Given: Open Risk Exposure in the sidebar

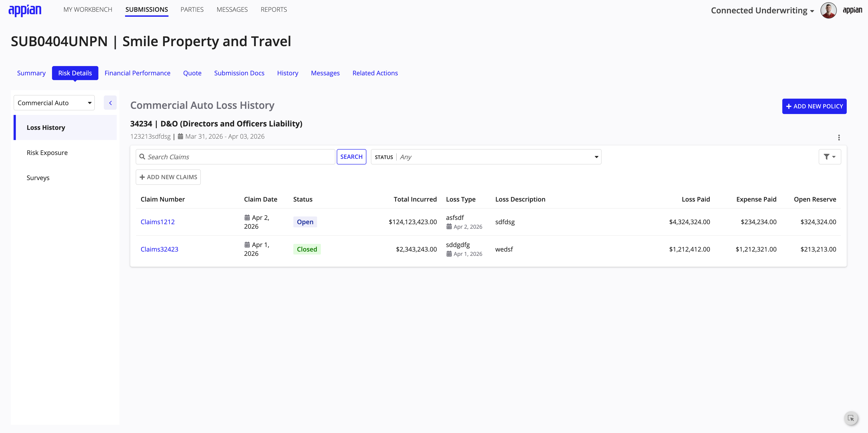Looking at the screenshot, I should [x=65, y=153].
